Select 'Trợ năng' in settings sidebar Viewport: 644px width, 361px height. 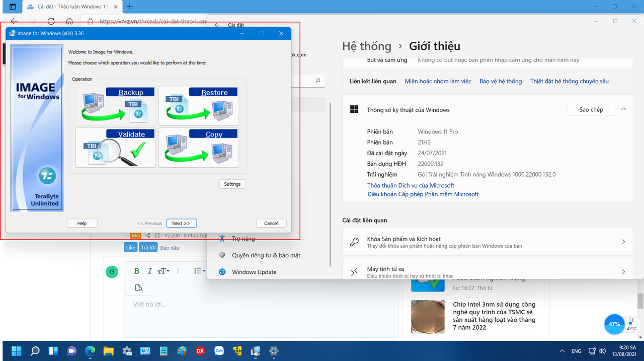(x=243, y=239)
